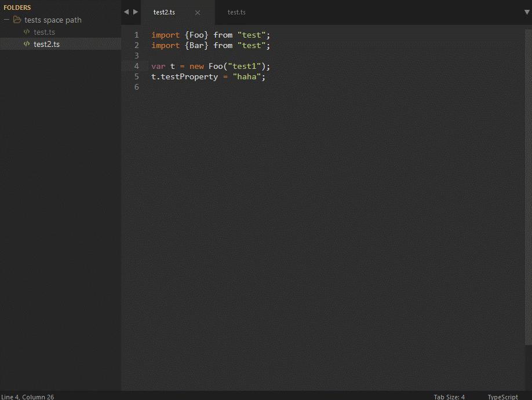Click 't.testProperty' on line 5

[184, 77]
